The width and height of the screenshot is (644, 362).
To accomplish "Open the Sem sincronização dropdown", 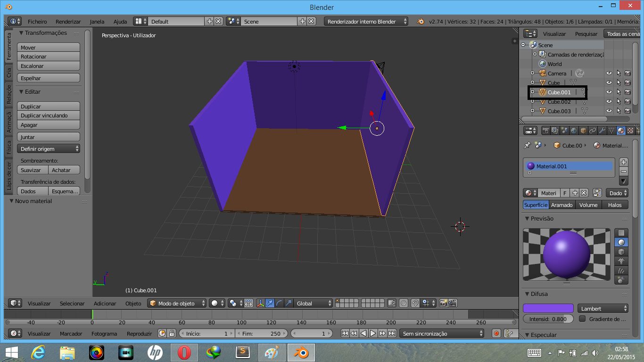I will pos(442,333).
